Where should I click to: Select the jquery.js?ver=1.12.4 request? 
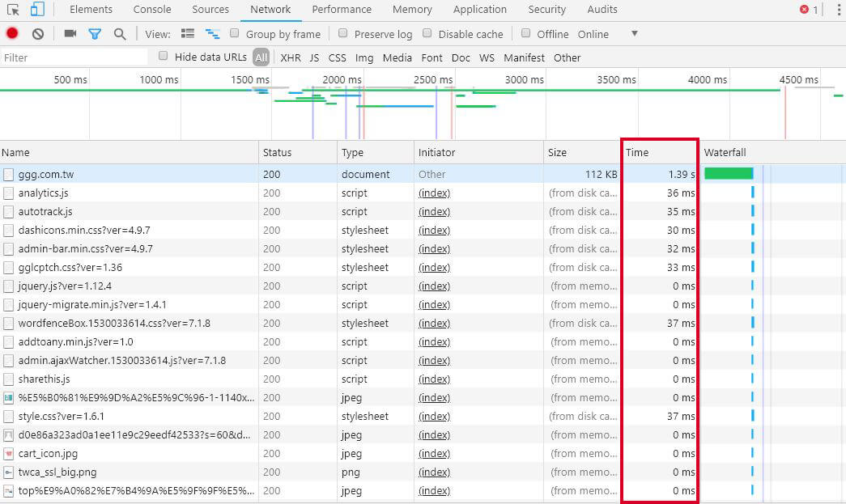click(x=423, y=286)
